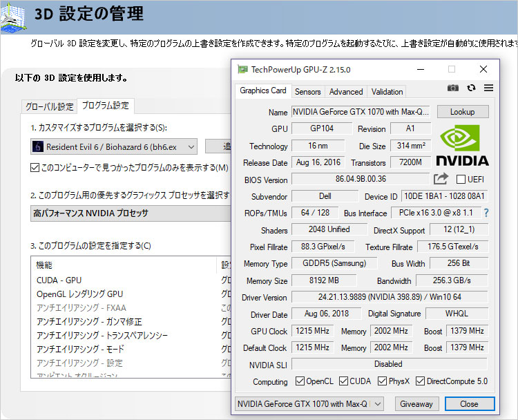Screen dimensions: 518x420
Task: Click the 2048 Unified Shaders value
Action: pyautogui.click(x=329, y=229)
